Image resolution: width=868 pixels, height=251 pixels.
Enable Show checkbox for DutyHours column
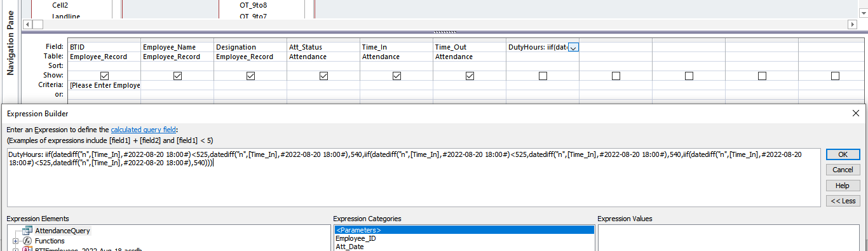543,76
